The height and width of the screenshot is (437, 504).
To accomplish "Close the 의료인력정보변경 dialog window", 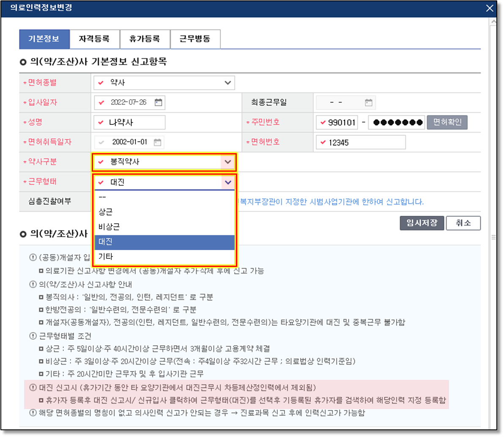I will [x=490, y=8].
